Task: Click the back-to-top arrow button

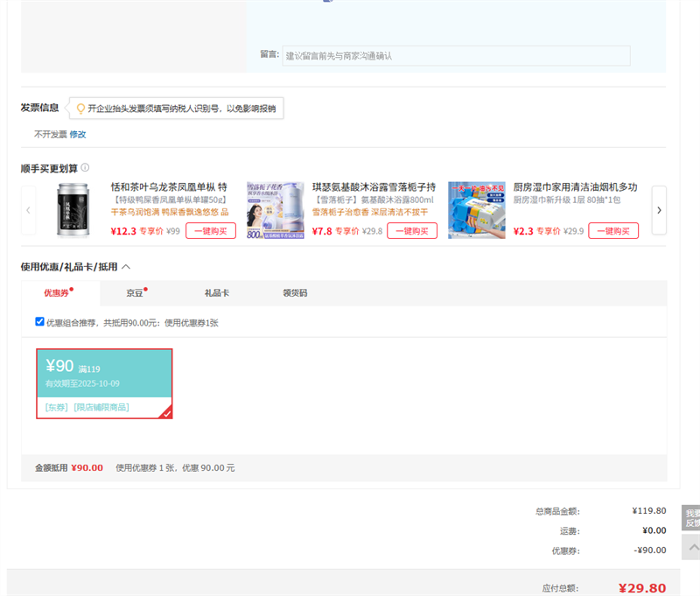Action: 692,547
